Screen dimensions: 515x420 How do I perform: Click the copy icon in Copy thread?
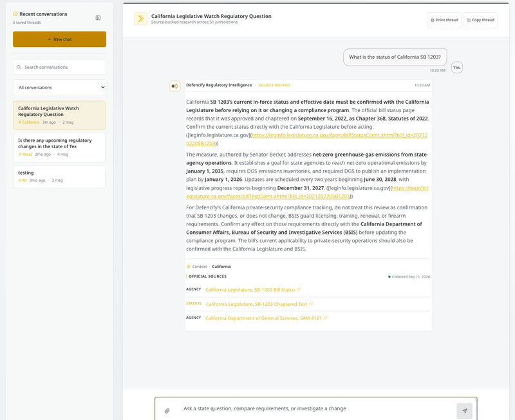[469, 20]
